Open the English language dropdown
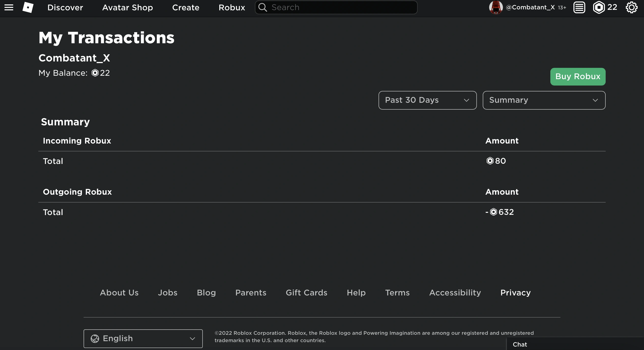This screenshot has height=350, width=644. click(143, 338)
